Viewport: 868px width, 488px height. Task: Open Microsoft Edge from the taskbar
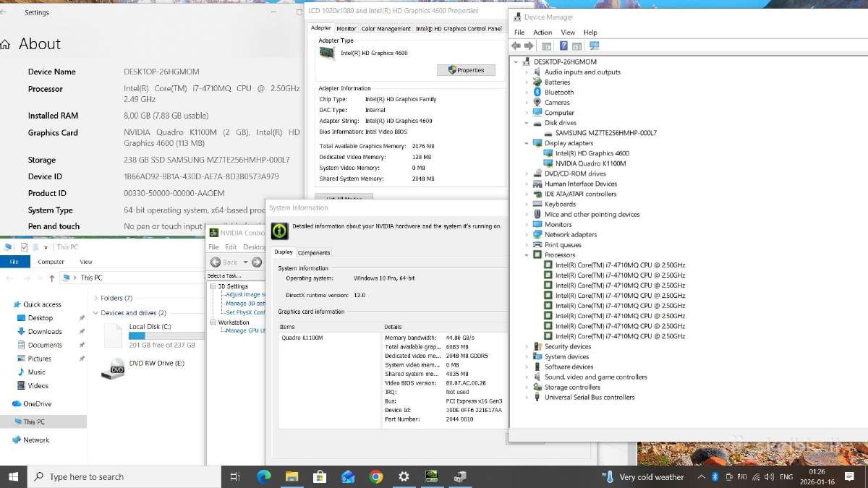263,476
